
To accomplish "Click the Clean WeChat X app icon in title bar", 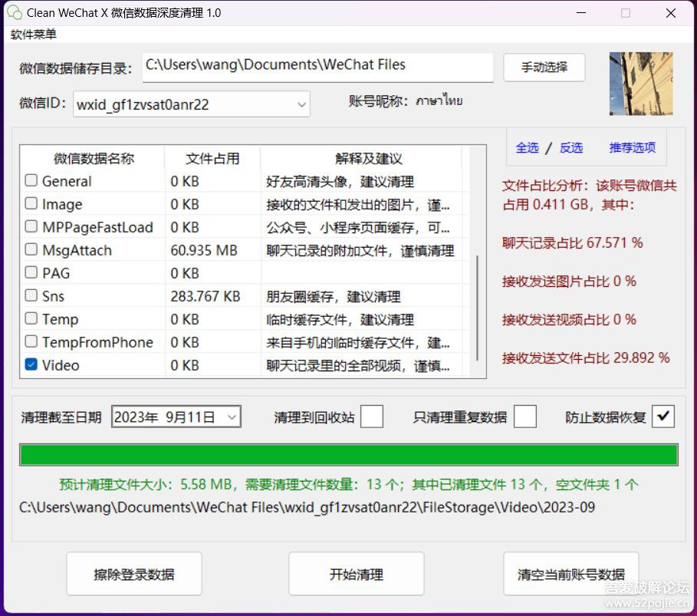I will [15, 13].
